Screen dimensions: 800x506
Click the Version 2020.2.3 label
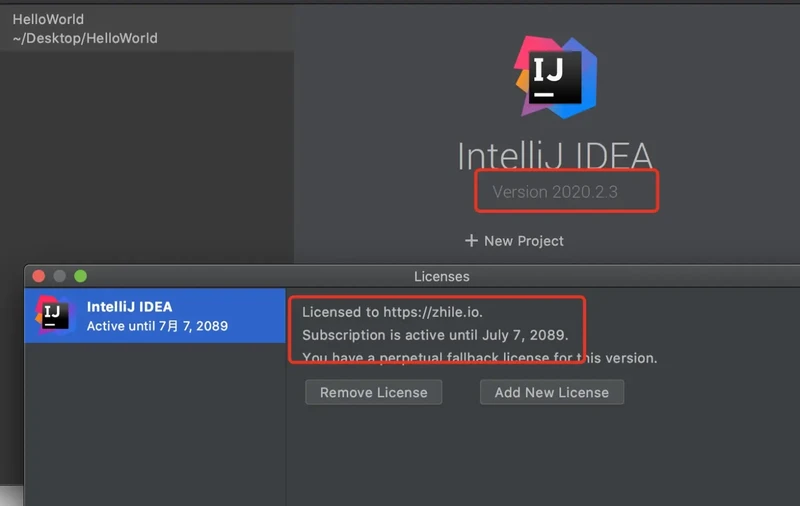[555, 192]
